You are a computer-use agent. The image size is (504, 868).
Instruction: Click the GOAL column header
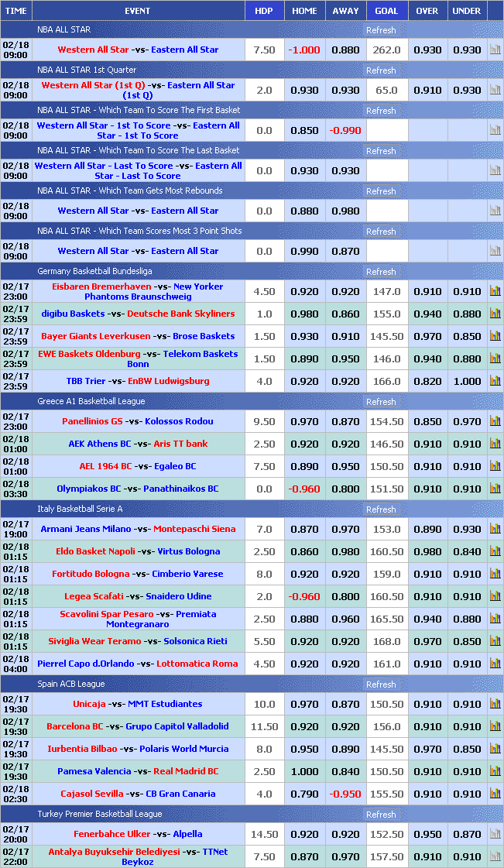(x=386, y=11)
